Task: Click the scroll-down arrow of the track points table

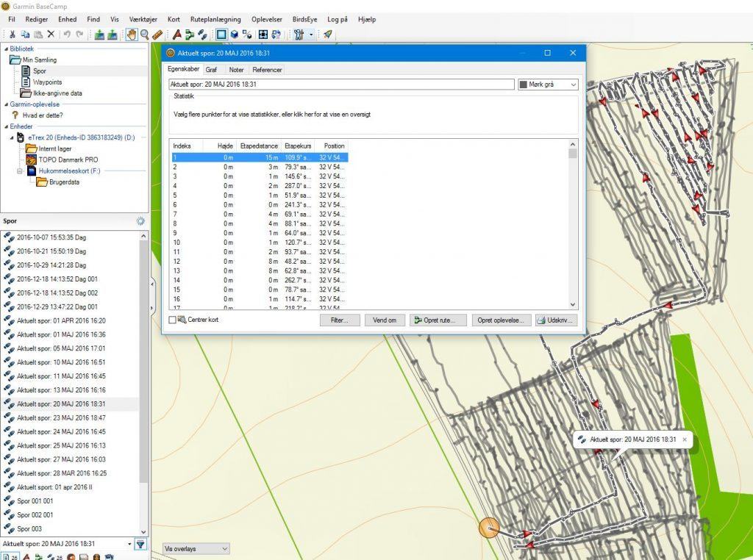Action: coord(572,304)
